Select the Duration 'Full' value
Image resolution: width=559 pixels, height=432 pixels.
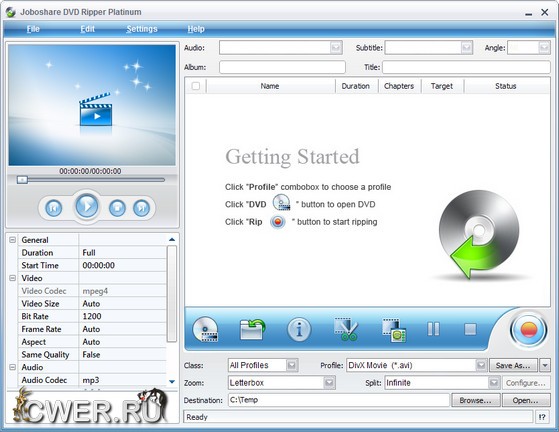pyautogui.click(x=122, y=252)
